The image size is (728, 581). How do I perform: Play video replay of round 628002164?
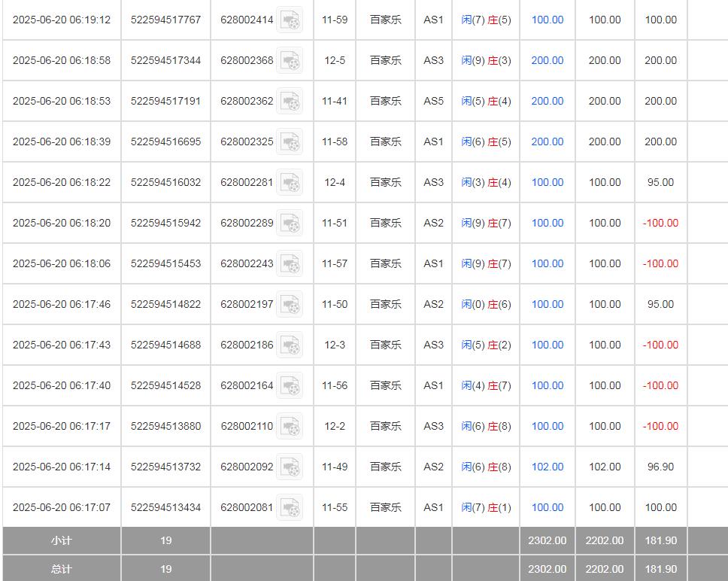(290, 386)
